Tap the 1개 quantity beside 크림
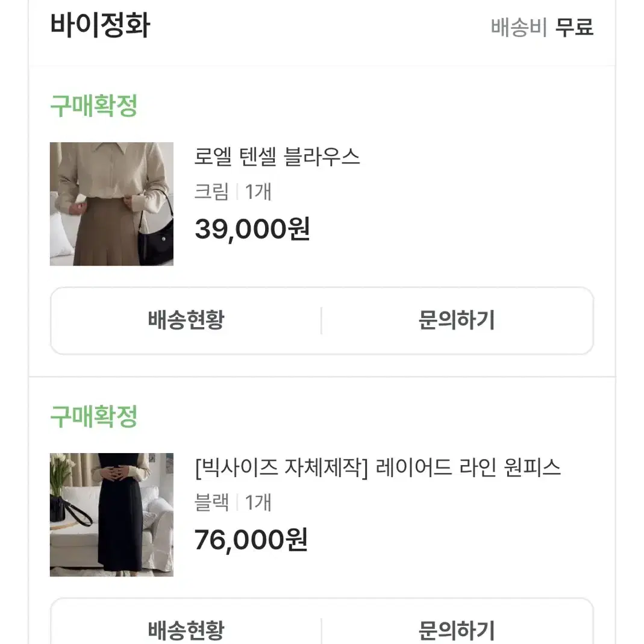 (x=258, y=192)
